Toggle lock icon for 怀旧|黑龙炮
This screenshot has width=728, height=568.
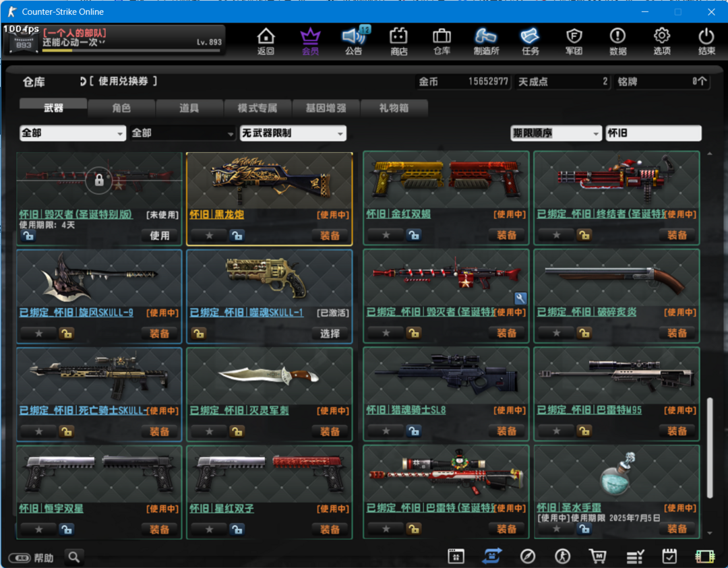click(237, 235)
